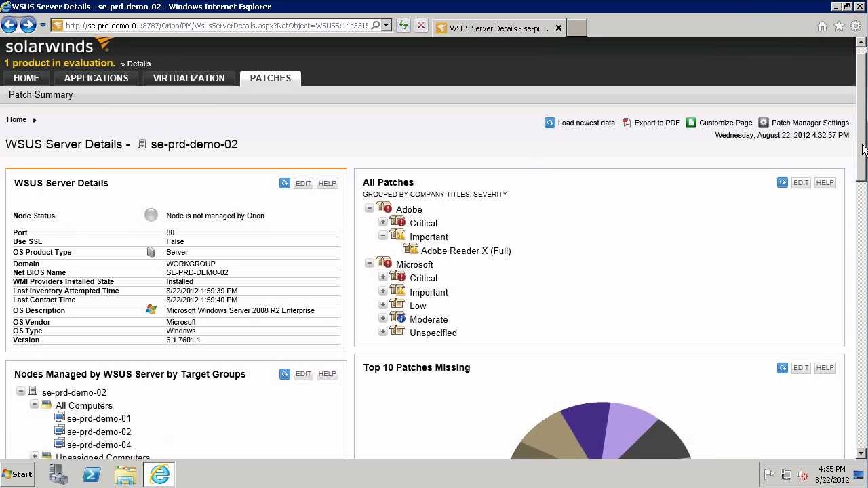Image resolution: width=868 pixels, height=488 pixels.
Task: Open PowerShell from the taskbar
Action: pyautogui.click(x=92, y=474)
